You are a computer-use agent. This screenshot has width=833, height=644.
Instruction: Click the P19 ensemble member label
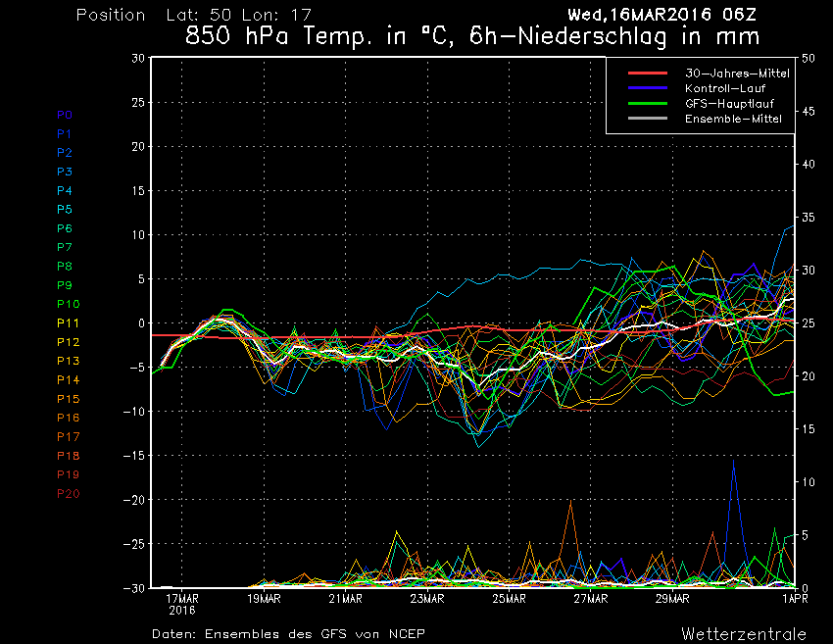[x=69, y=474]
